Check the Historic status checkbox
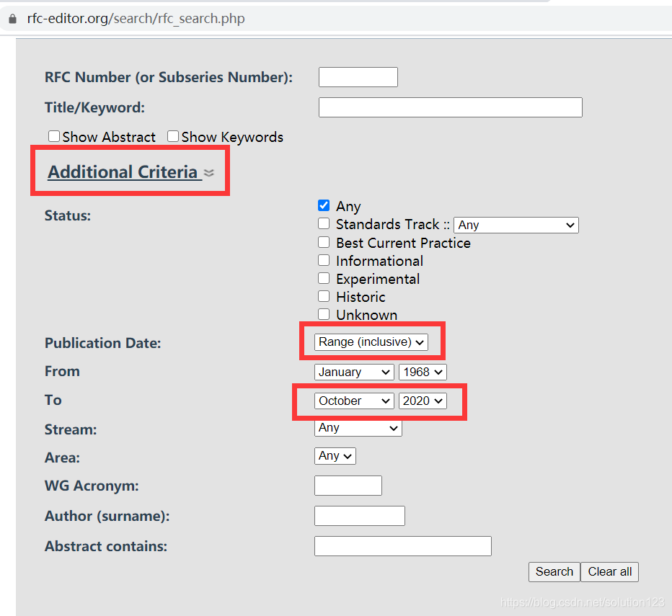Viewport: 672px width, 616px height. point(324,296)
